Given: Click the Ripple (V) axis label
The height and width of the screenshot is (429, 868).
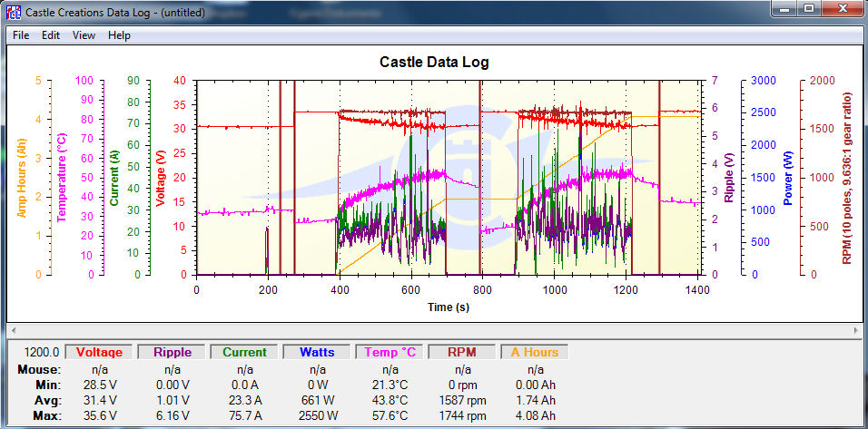Looking at the screenshot, I should click(728, 178).
